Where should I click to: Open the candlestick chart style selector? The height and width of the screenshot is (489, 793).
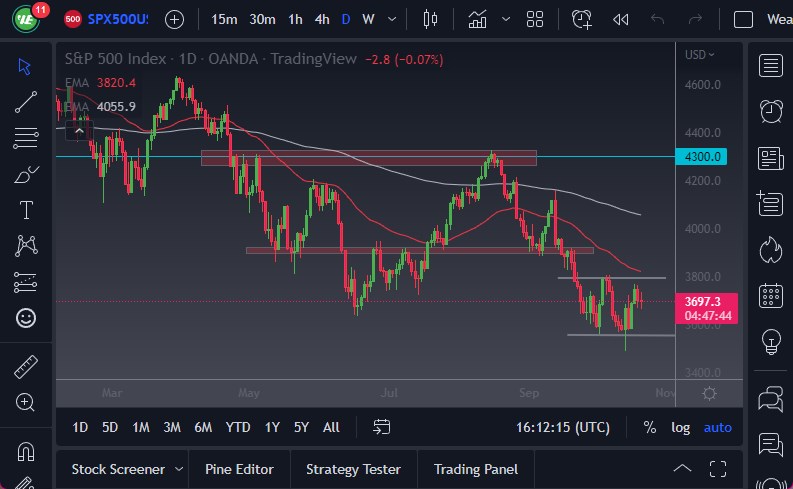(431, 19)
